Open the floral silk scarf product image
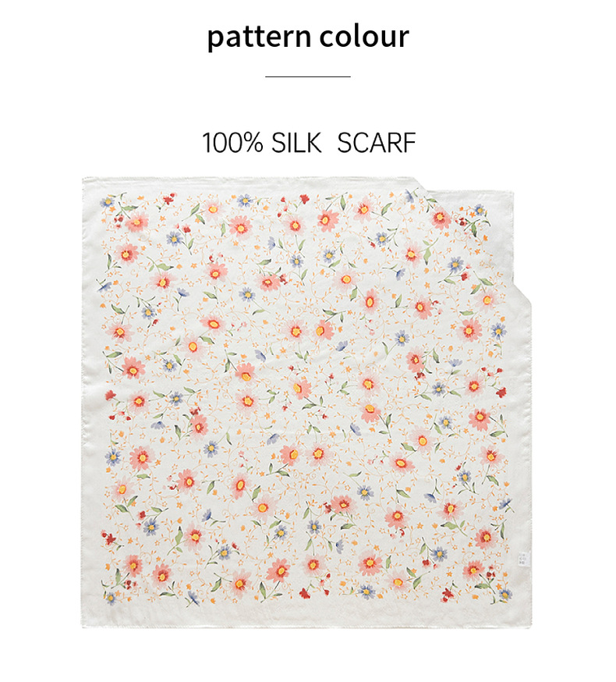Image resolution: width=616 pixels, height=682 pixels. click(306, 403)
